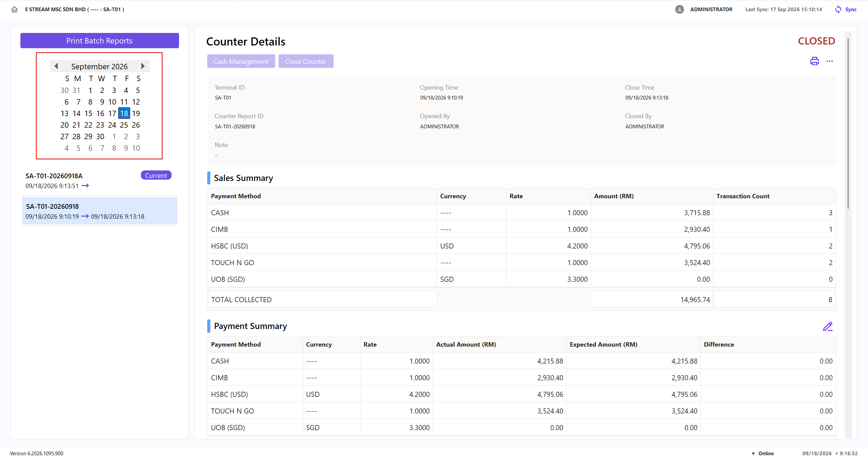Choose August 31 in calendar
The image size is (868, 459).
[76, 90]
